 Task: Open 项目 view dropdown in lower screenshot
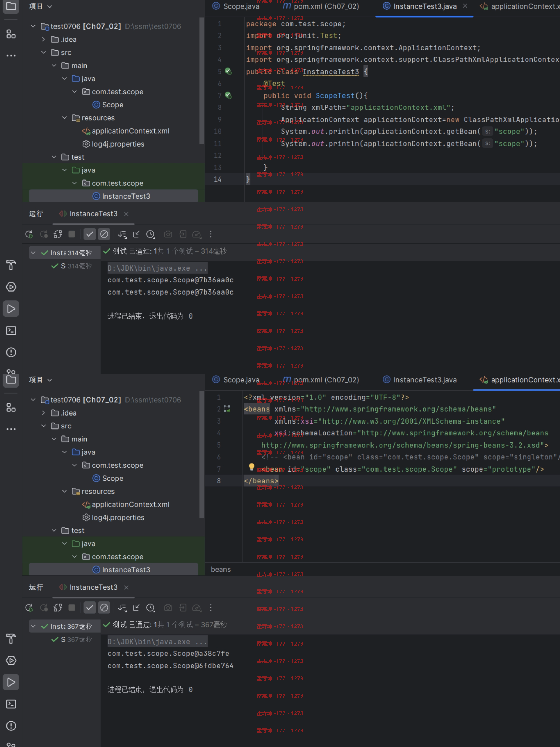pyautogui.click(x=40, y=380)
